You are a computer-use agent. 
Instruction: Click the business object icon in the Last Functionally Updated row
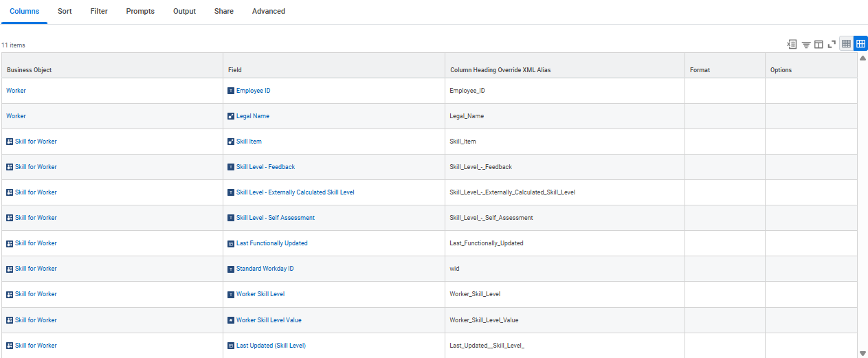(x=10, y=243)
